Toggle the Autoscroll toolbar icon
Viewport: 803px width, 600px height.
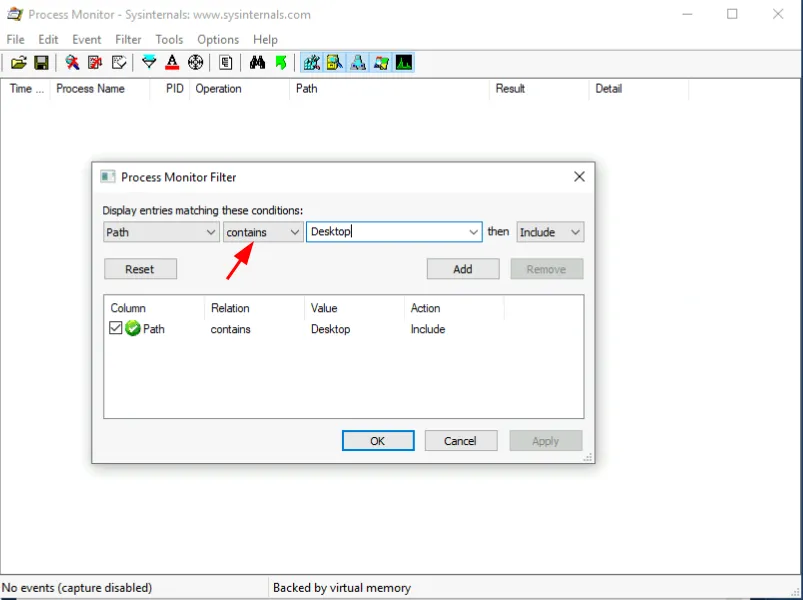click(95, 63)
